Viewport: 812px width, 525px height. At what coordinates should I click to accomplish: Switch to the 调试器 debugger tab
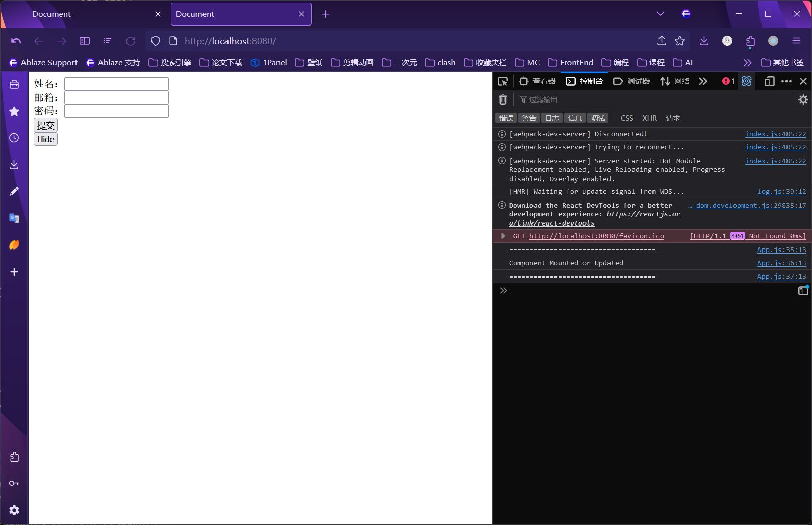[631, 81]
